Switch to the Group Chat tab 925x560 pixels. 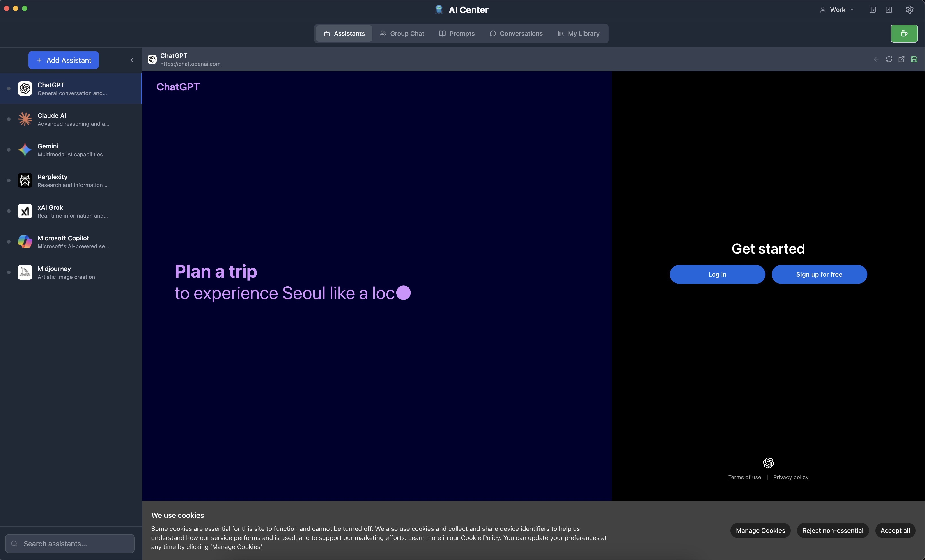click(402, 34)
